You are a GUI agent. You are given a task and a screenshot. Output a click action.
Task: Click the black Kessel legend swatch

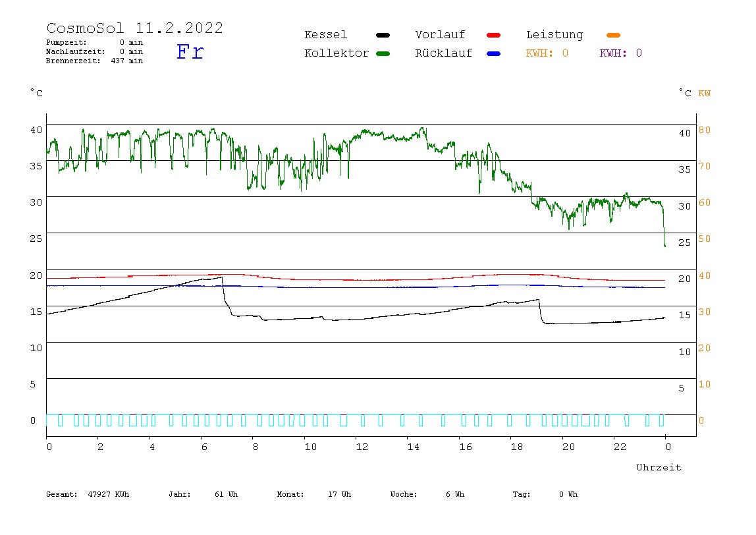click(383, 35)
